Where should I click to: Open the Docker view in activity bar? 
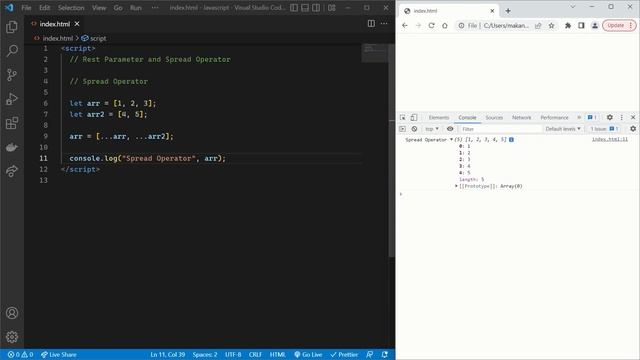pyautogui.click(x=12, y=147)
